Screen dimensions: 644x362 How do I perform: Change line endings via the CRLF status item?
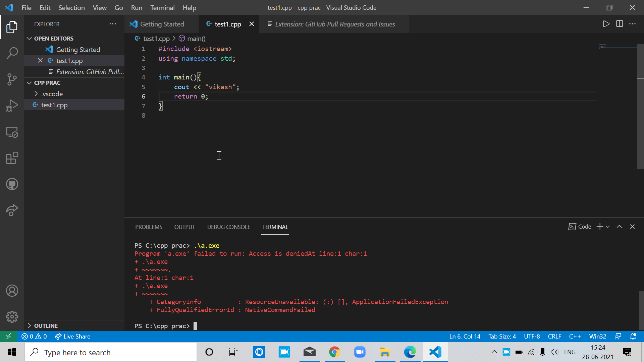pyautogui.click(x=554, y=336)
